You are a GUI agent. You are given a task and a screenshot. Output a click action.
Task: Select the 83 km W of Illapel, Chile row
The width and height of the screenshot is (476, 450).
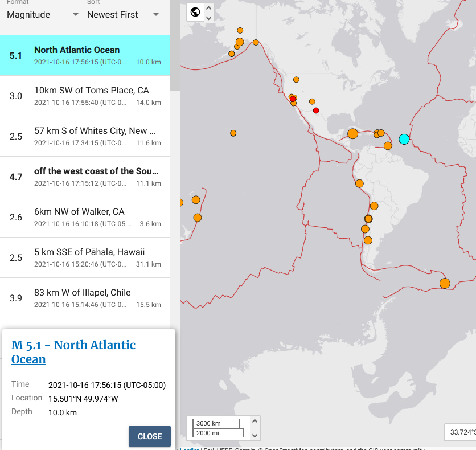pos(85,298)
